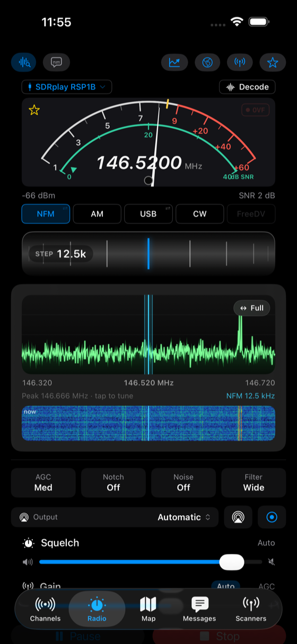
Task: Tap the NFM 12.5 kHz bandwidth label
Action: [x=250, y=396]
